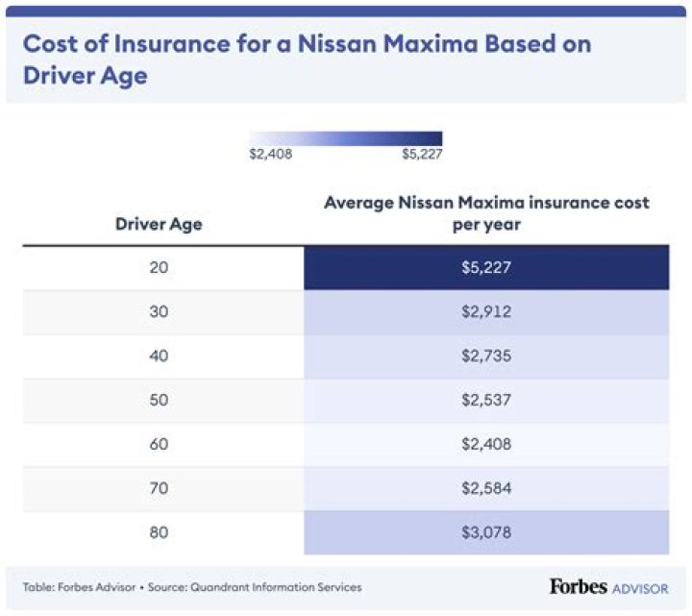Click the color gradient legend bar

coord(345,138)
